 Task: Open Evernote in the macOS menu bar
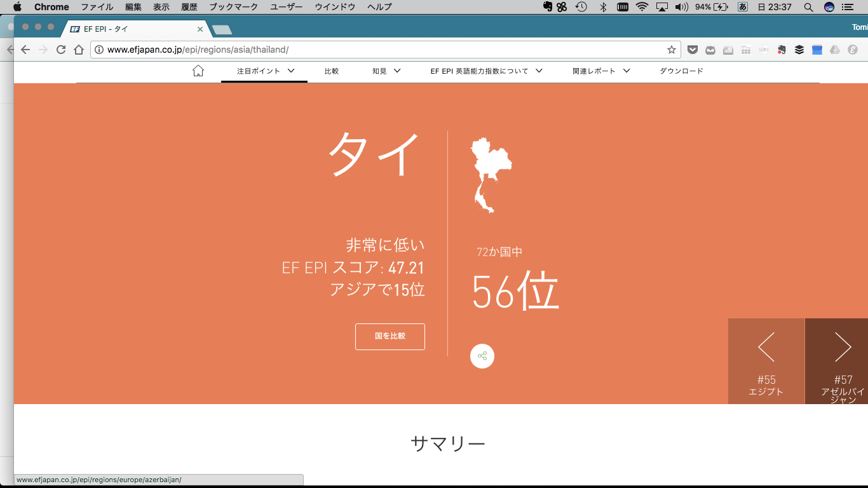548,7
